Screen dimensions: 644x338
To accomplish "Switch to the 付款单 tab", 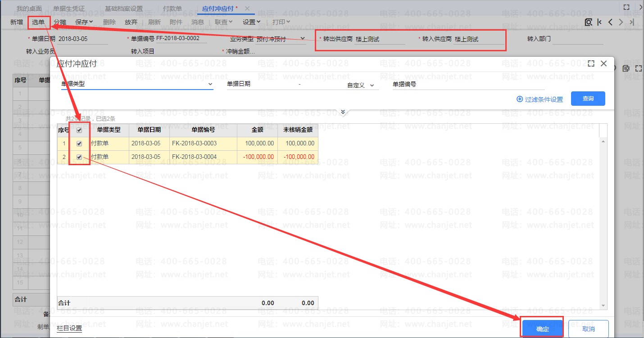I will (x=172, y=9).
